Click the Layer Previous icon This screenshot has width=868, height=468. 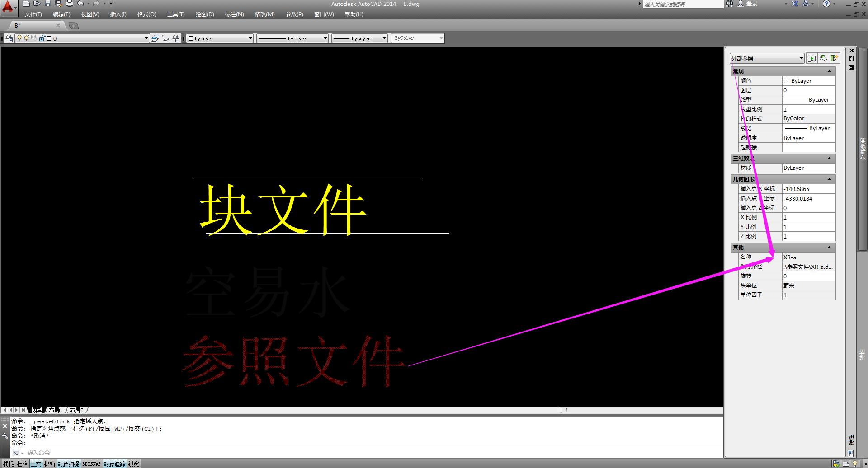165,38
